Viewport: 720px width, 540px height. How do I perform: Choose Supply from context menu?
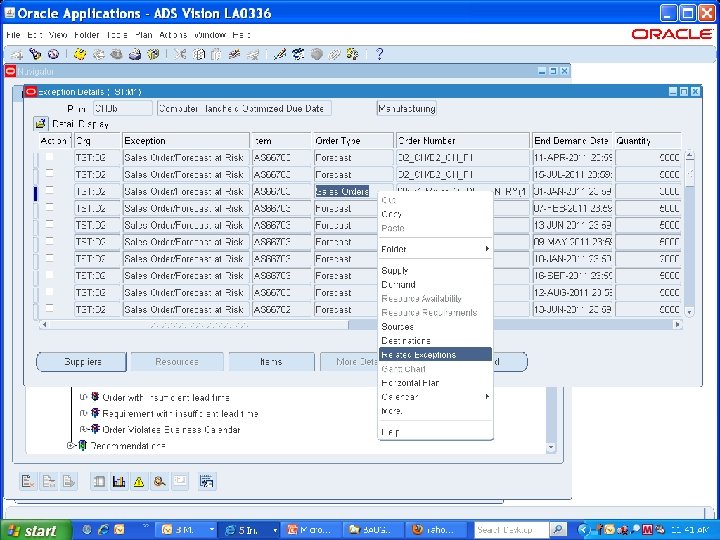pyautogui.click(x=435, y=270)
